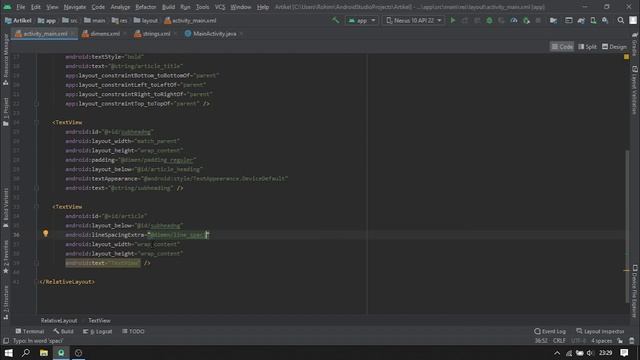Open the Build tool window
The image size is (640, 360).
click(63, 331)
